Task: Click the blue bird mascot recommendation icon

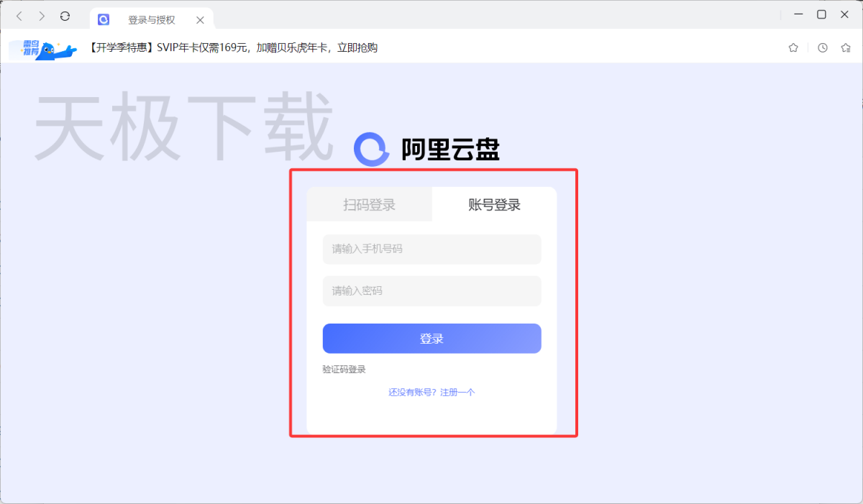Action: (x=42, y=49)
